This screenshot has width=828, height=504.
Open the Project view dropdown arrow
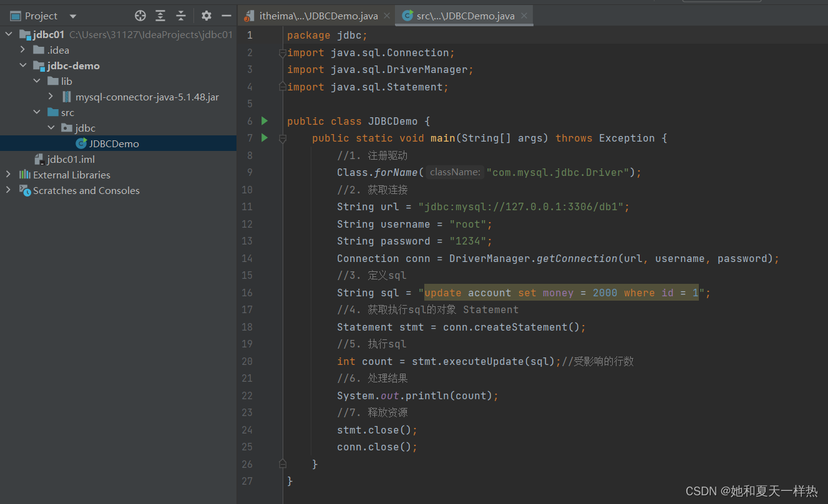(73, 16)
